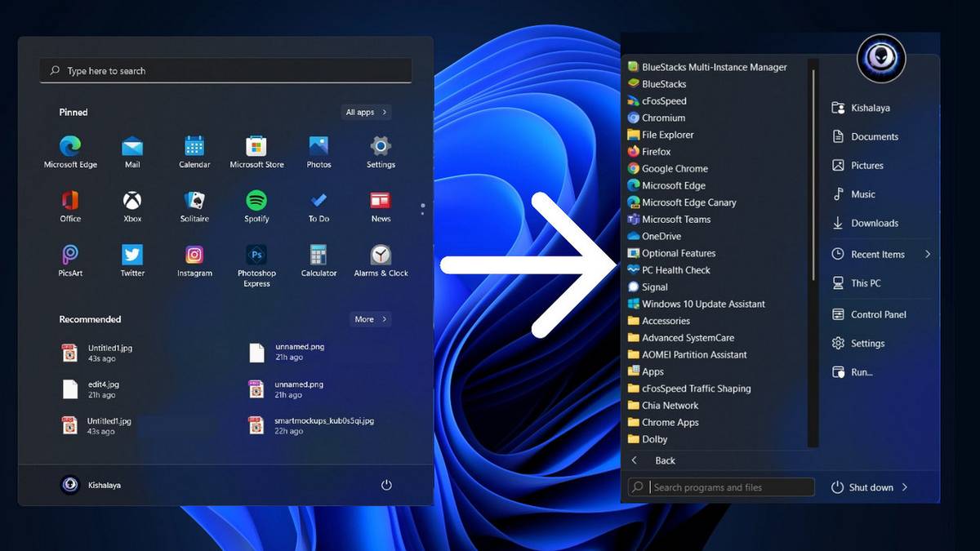980x551 pixels.
Task: Launch the Spotify pinned app
Action: tap(256, 201)
